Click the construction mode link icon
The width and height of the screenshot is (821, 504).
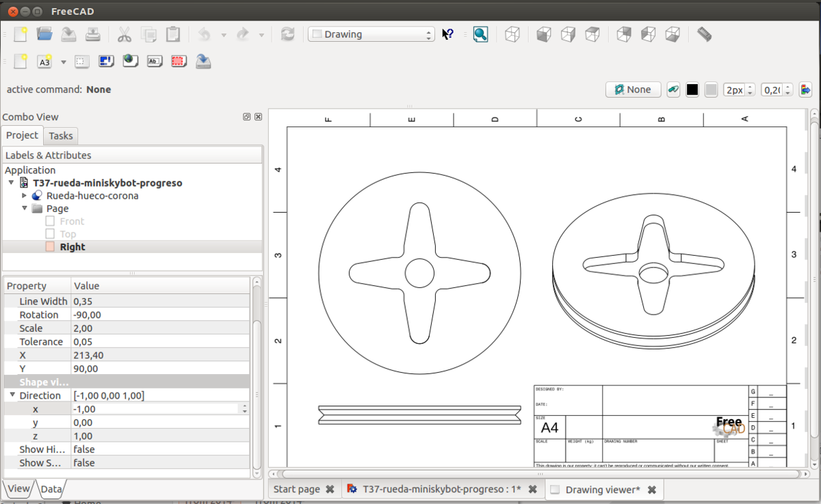click(x=673, y=90)
